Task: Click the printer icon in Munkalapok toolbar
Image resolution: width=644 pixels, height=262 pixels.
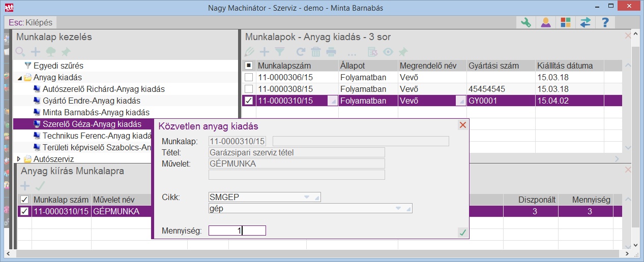Action: coord(331,52)
